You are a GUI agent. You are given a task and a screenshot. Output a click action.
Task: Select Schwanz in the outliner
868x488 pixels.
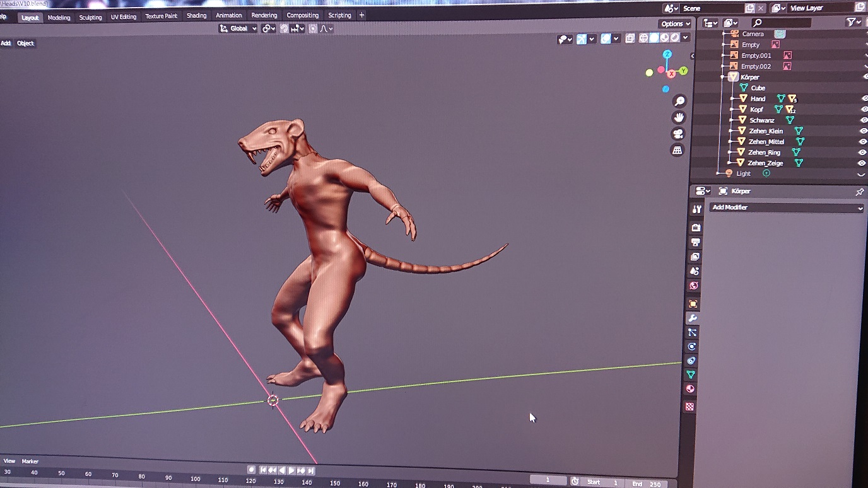[761, 120]
